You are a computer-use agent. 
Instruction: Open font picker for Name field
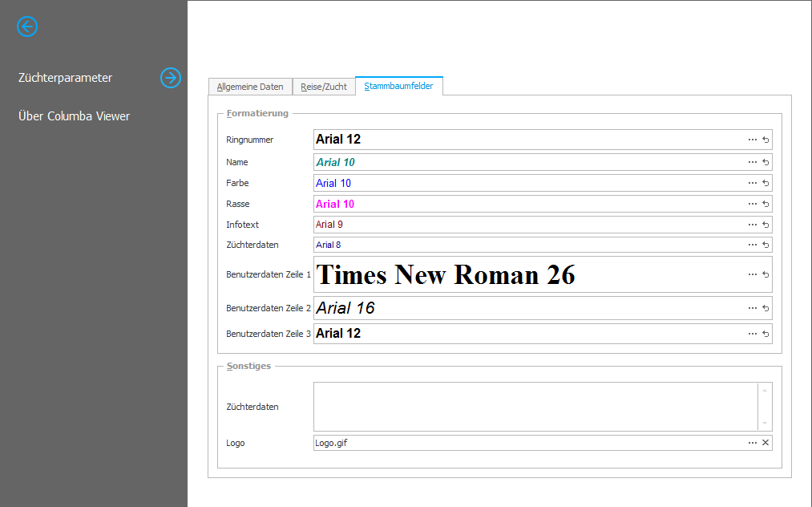click(752, 162)
